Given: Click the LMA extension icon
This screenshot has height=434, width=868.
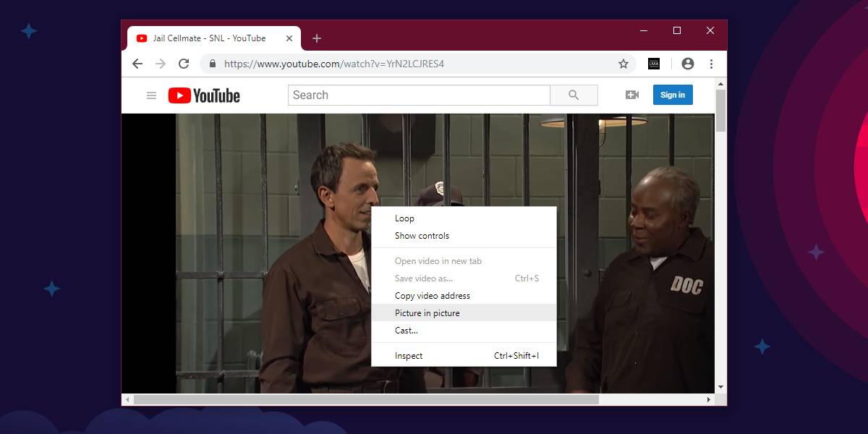Looking at the screenshot, I should pyautogui.click(x=654, y=64).
